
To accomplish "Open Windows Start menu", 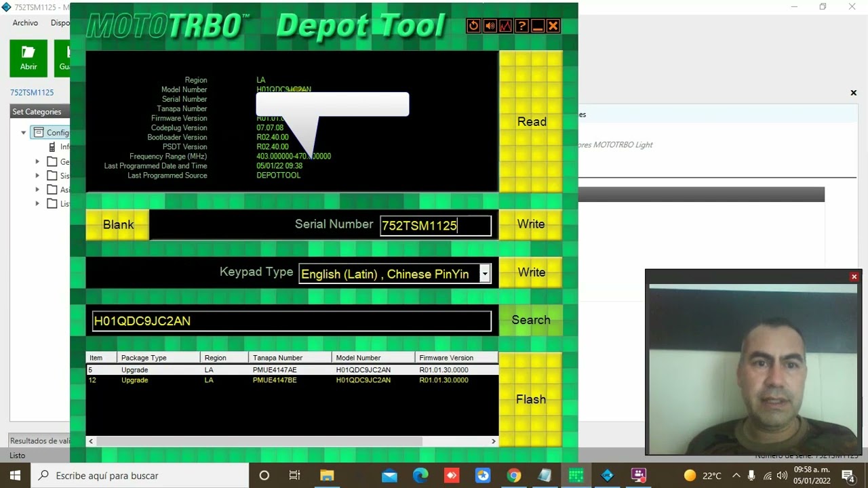I will coord(15,475).
